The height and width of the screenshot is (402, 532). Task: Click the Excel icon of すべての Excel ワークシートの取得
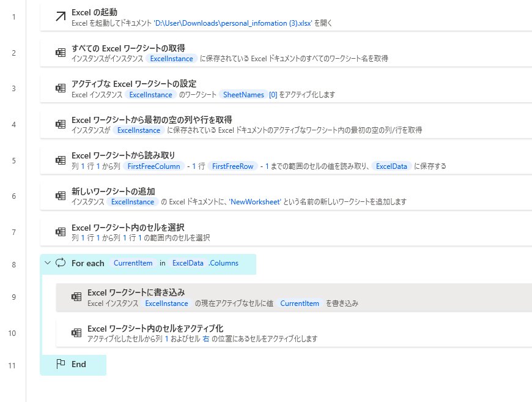tap(61, 53)
